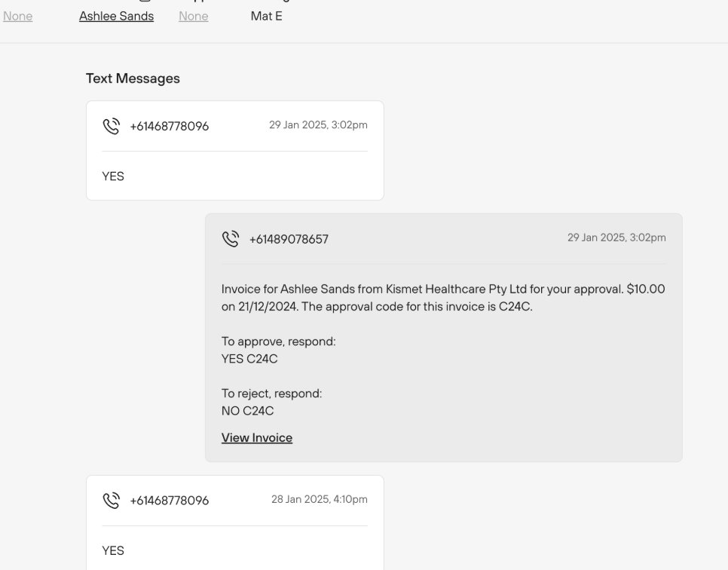
Task: Click the 'To reject, respond:' line
Action: [x=271, y=394]
